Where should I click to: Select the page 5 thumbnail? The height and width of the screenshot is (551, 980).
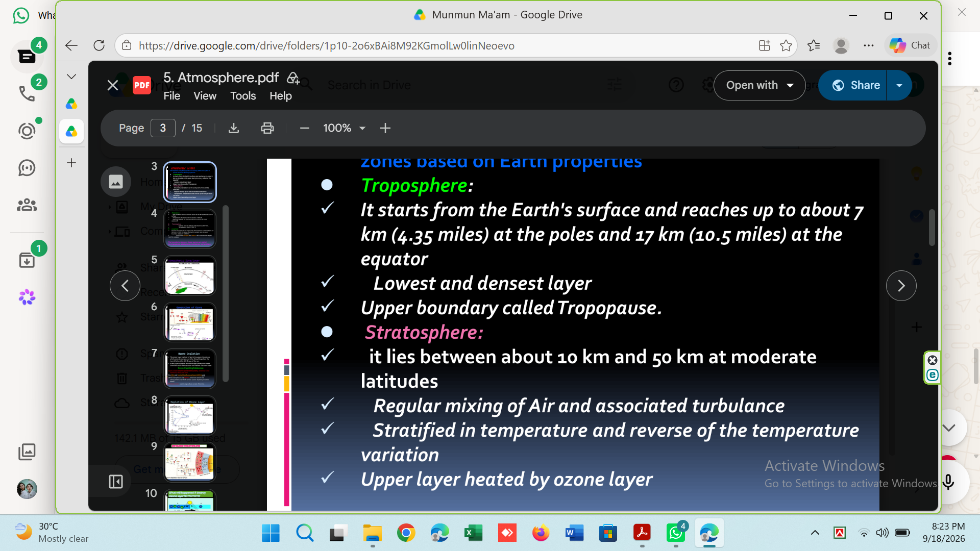click(190, 276)
